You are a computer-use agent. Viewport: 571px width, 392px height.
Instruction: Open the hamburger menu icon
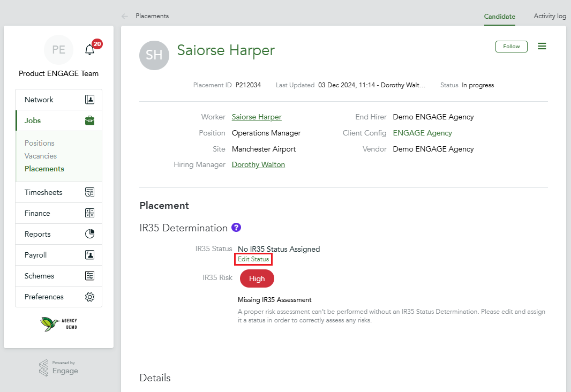[542, 46]
